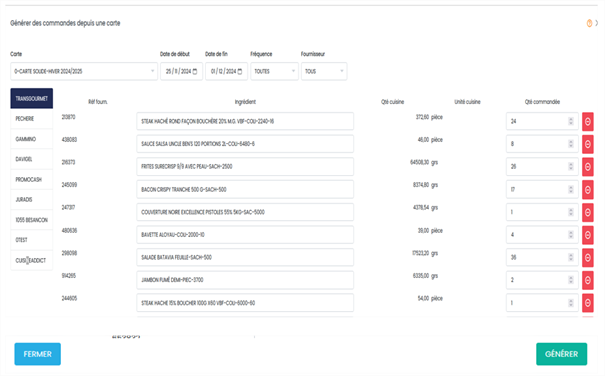Viewport: 605px width, 376px height.
Task: Remove the FRITES SURECRISP row
Action: click(x=588, y=167)
